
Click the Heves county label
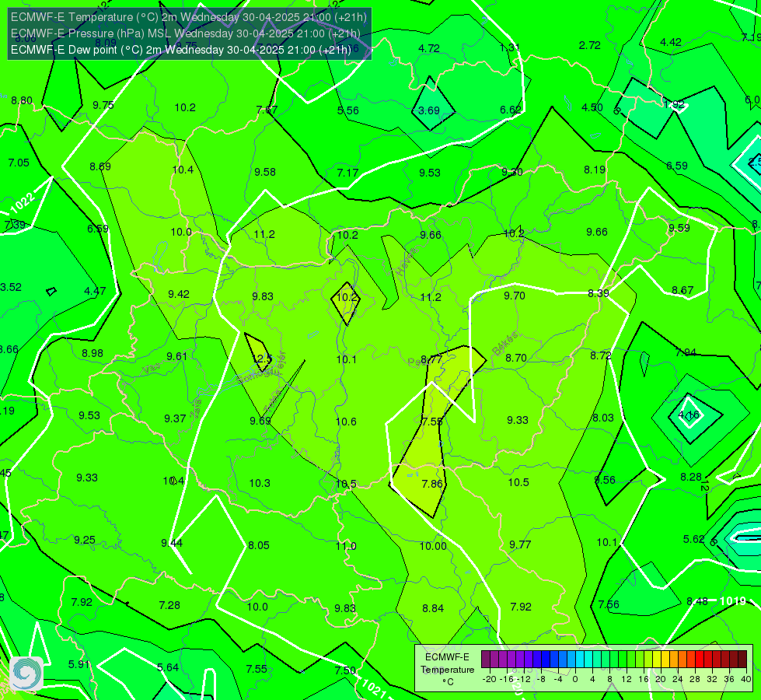[x=407, y=262]
